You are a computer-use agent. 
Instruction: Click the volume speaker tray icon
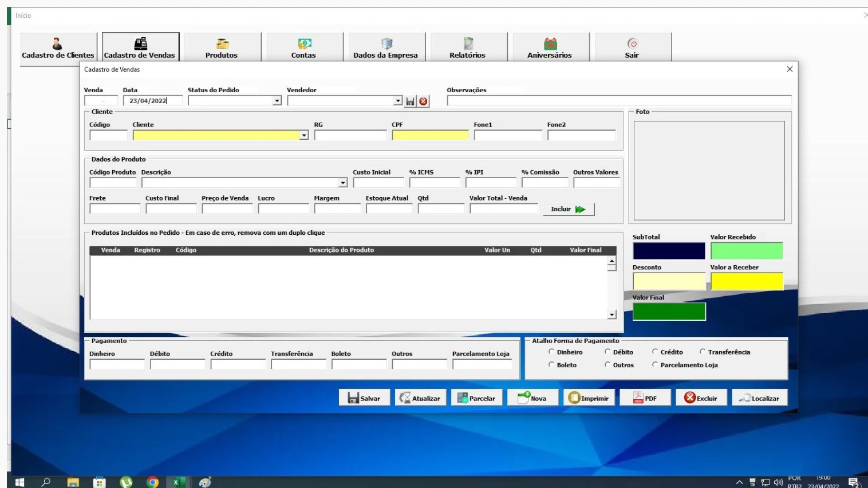pos(778,482)
